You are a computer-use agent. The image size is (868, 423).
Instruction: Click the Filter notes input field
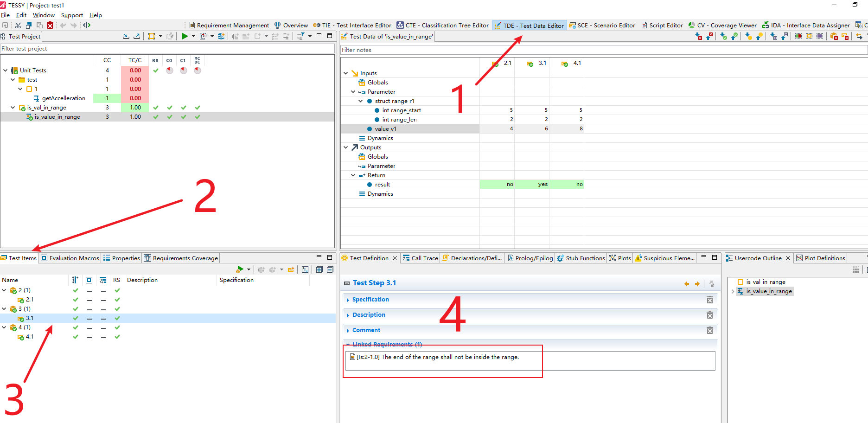604,50
